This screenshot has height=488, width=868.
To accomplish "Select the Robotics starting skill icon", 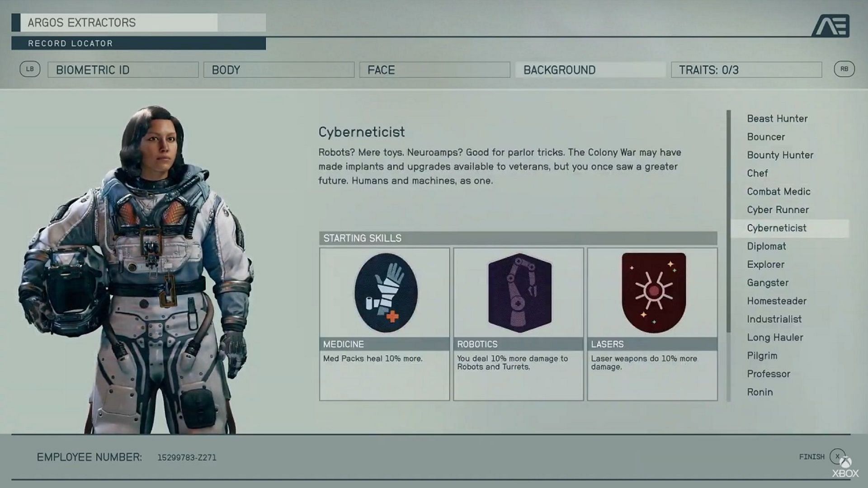I will pyautogui.click(x=518, y=292).
